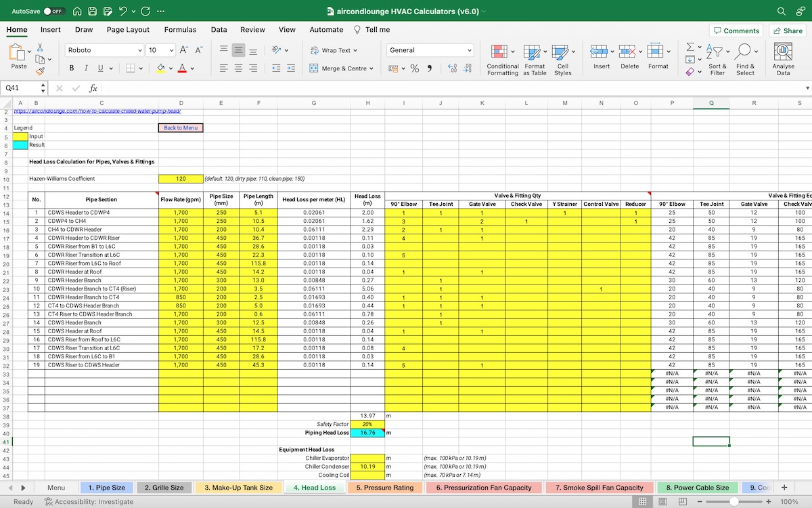Viewport: 812px width, 508px height.
Task: Toggle Wrap Text for the cell
Action: (334, 50)
